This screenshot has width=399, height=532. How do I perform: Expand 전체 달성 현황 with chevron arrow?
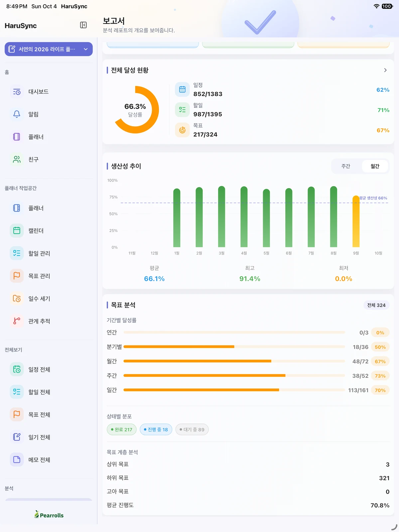point(385,70)
